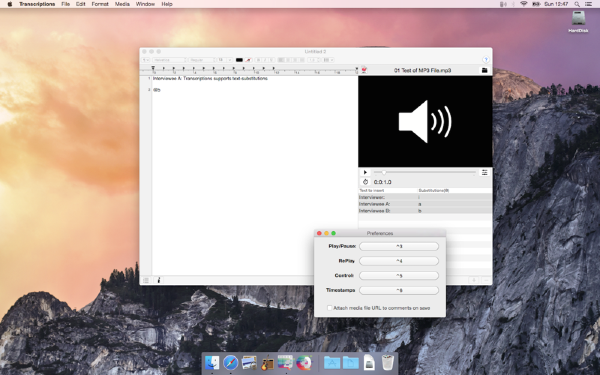Toggle italic formatting in toolbar
The image size is (600, 375).
(265, 60)
